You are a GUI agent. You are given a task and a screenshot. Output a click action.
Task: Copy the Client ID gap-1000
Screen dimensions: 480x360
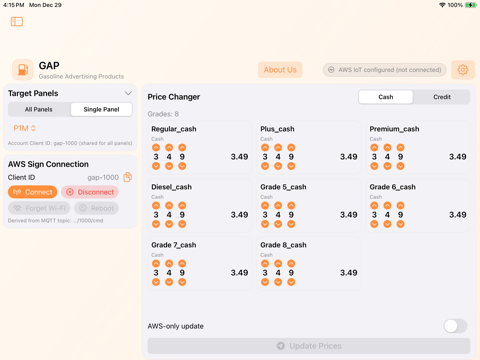pos(128,177)
